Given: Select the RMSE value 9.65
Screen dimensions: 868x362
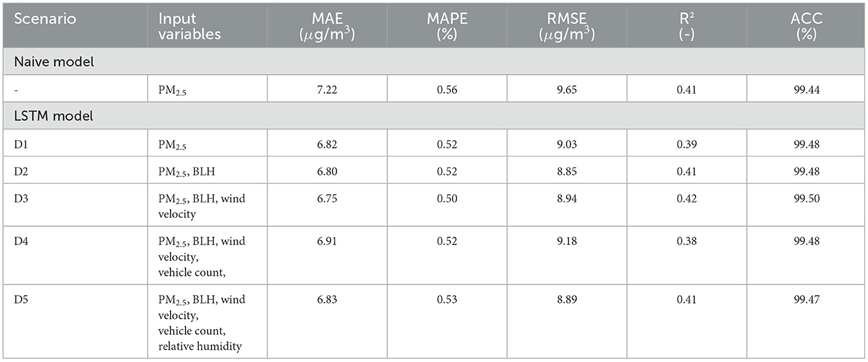Looking at the screenshot, I should pos(567,89).
